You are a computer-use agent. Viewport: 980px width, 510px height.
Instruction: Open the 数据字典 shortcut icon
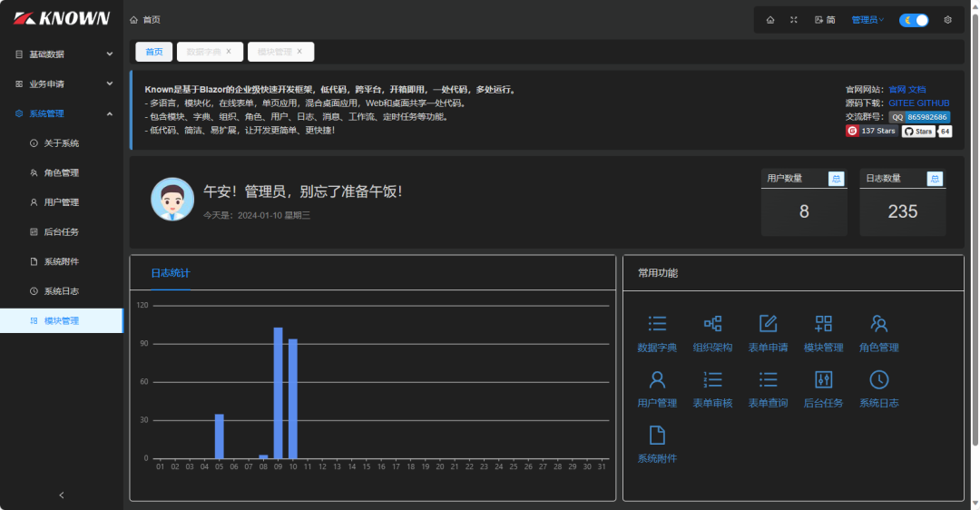coord(657,325)
